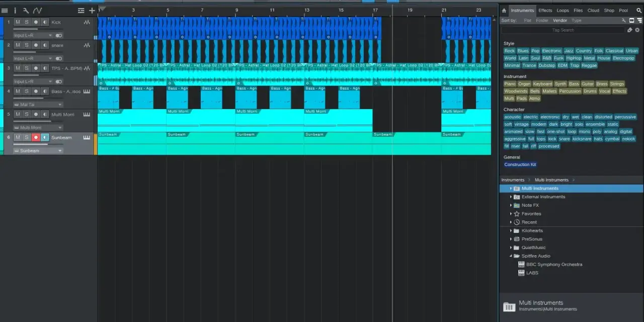Solo the Multi Morri track
Screen dimensions: 644x322
(27, 114)
